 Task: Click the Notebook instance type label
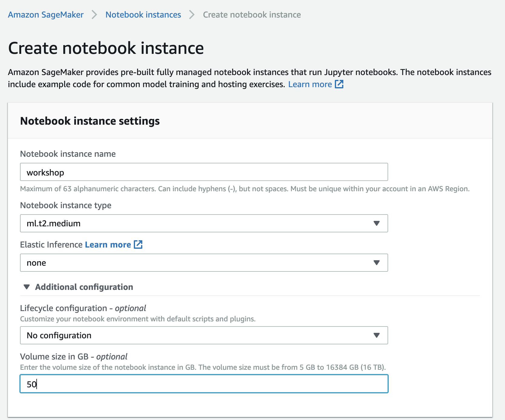click(x=66, y=205)
